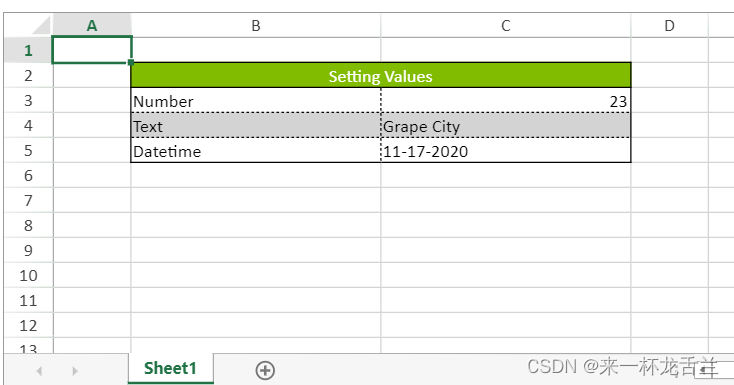Select column D header

669,25
